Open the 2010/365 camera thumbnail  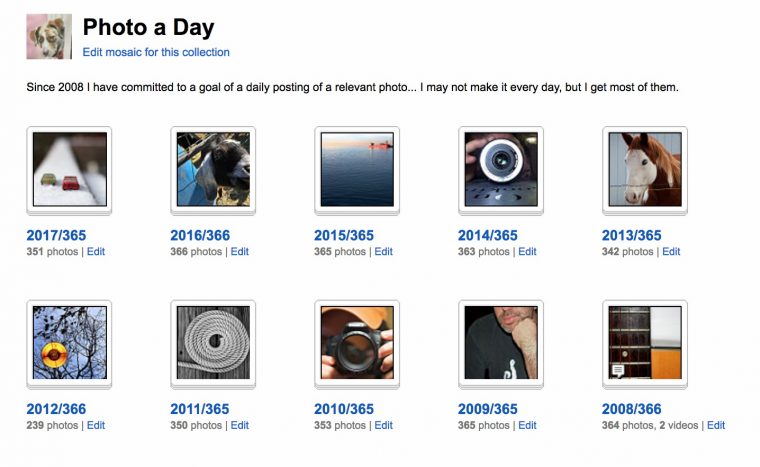pyautogui.click(x=357, y=342)
